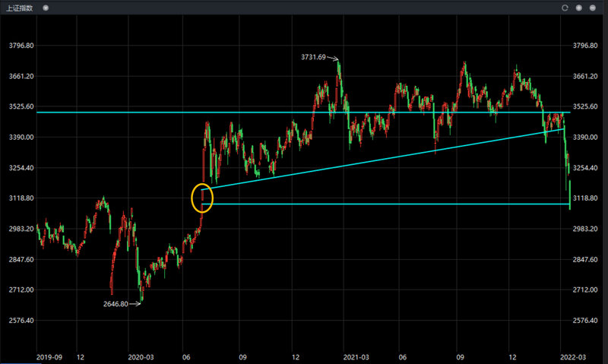The image size is (608, 364).
Task: Select the 上证指数 chart title
Action: point(19,8)
